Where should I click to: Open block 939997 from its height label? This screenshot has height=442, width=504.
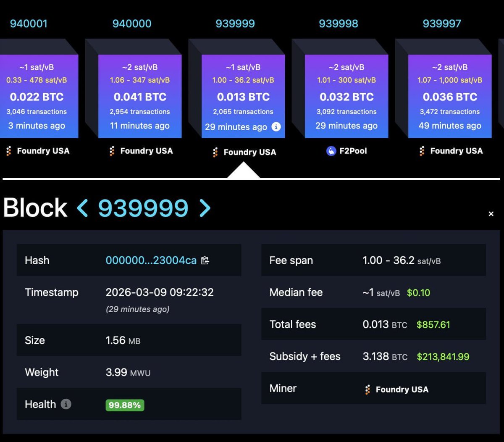(x=442, y=24)
